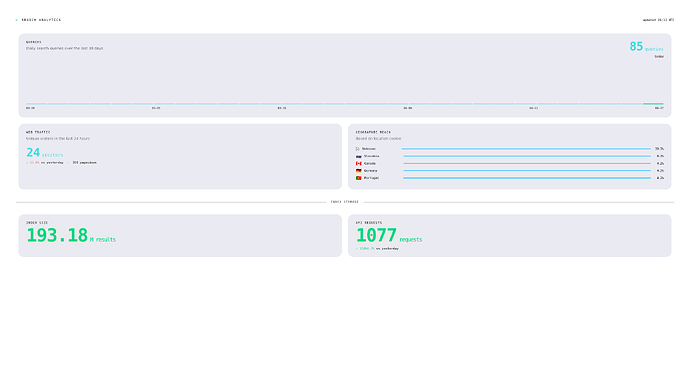Click the Web Traffic card heading

tap(38, 132)
